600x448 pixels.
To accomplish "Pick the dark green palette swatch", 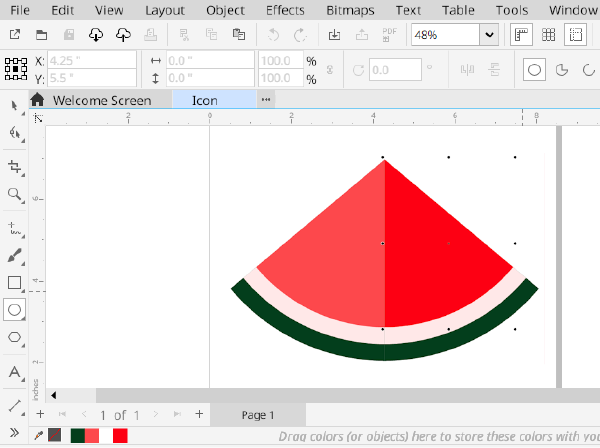I will pyautogui.click(x=77, y=436).
